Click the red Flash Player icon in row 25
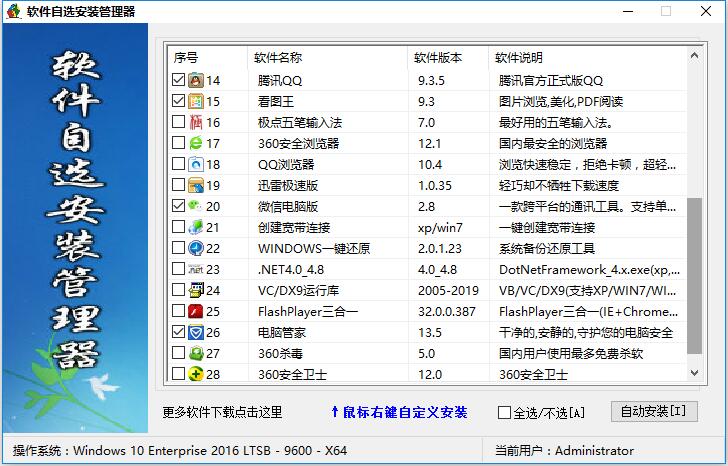728x466 pixels. [196, 311]
